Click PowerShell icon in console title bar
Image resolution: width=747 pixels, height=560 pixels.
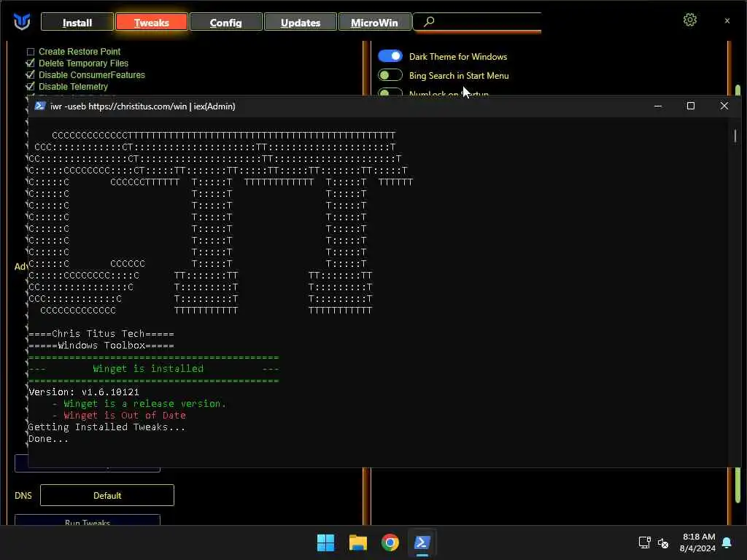[x=40, y=106]
